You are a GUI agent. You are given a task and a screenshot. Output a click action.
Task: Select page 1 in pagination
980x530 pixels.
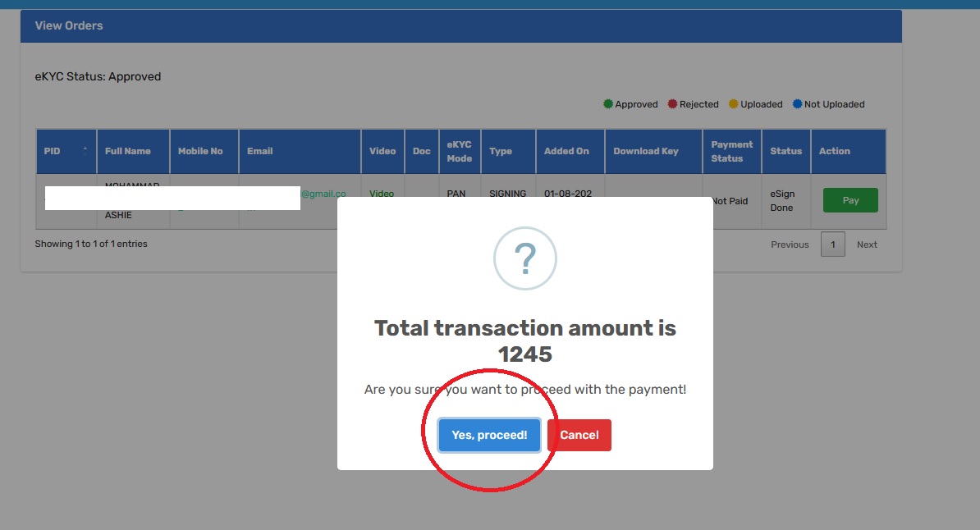tap(832, 244)
